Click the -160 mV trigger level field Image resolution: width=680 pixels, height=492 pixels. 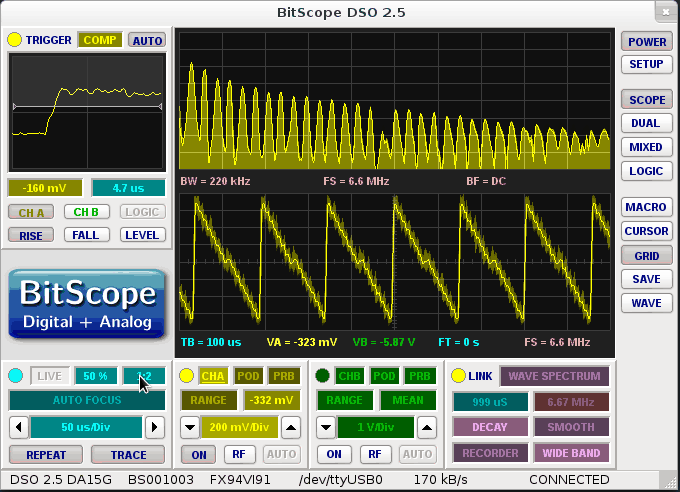click(45, 188)
